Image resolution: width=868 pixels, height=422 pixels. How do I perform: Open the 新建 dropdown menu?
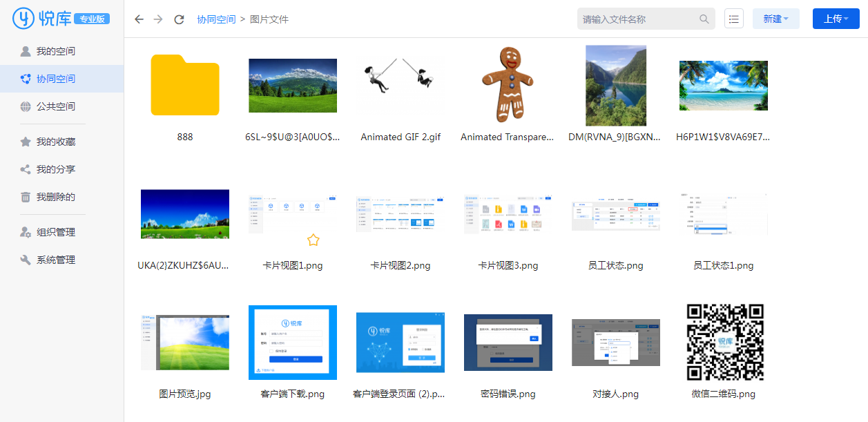[x=775, y=19]
